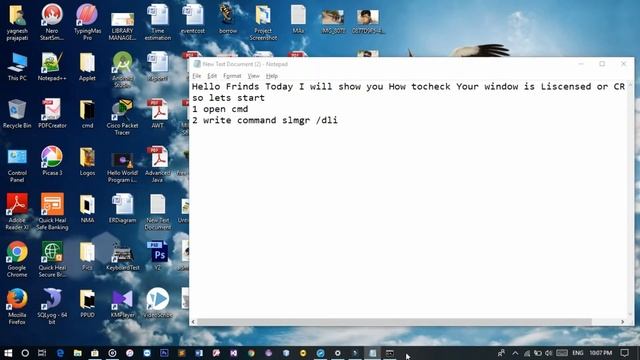Select the Picasa 3 desktop icon

52,162
